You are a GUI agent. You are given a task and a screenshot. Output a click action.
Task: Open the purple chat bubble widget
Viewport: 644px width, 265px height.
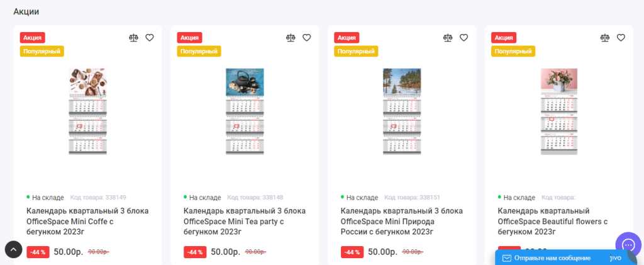628,244
